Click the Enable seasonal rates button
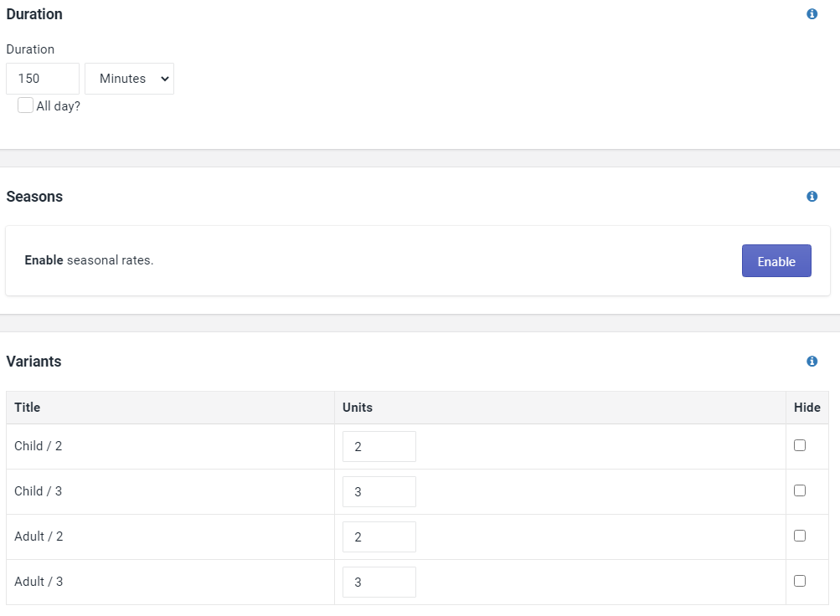840x616 pixels. click(x=776, y=261)
